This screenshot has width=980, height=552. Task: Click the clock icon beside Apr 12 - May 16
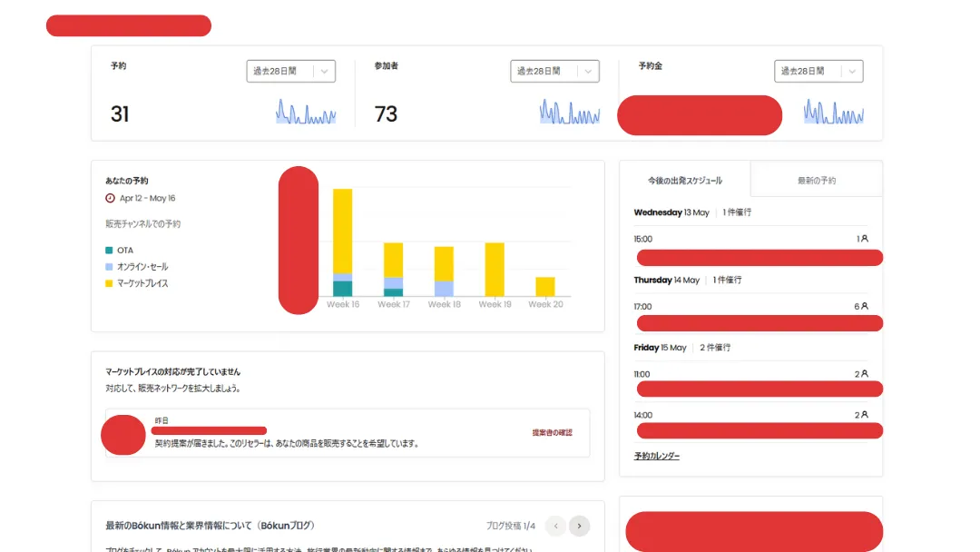point(110,198)
